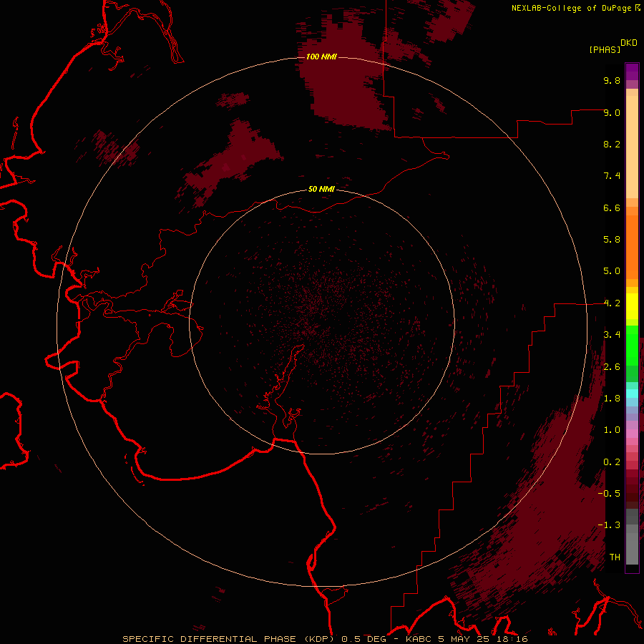Select the 5.0 scale value
The image size is (644, 644).
[612, 271]
